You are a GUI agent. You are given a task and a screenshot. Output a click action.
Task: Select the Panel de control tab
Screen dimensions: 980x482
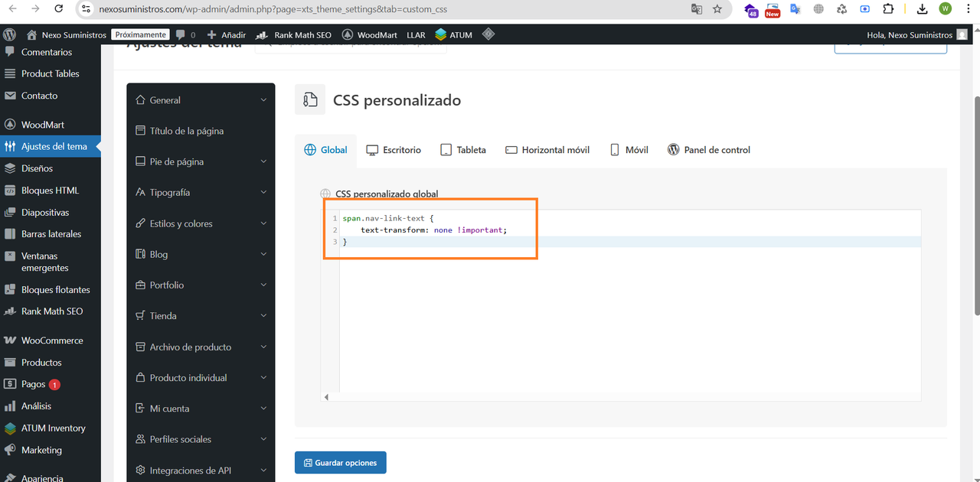(709, 150)
